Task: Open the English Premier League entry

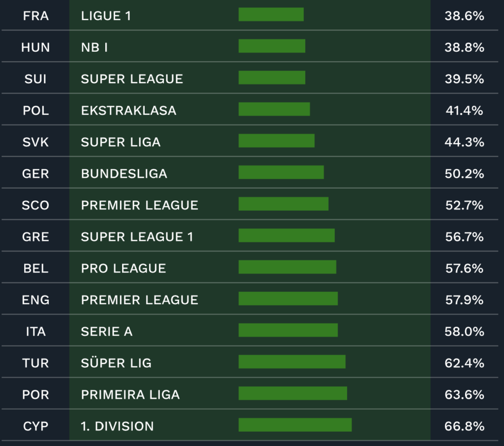Action: [250, 300]
